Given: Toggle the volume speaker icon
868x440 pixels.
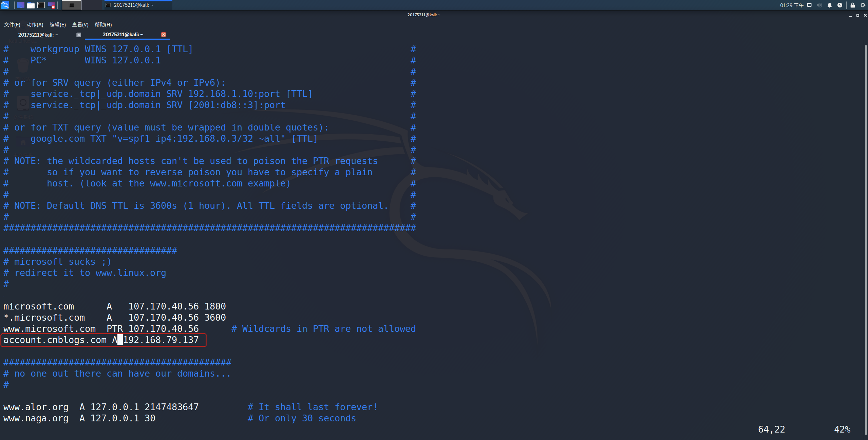Looking at the screenshot, I should pyautogui.click(x=819, y=5).
